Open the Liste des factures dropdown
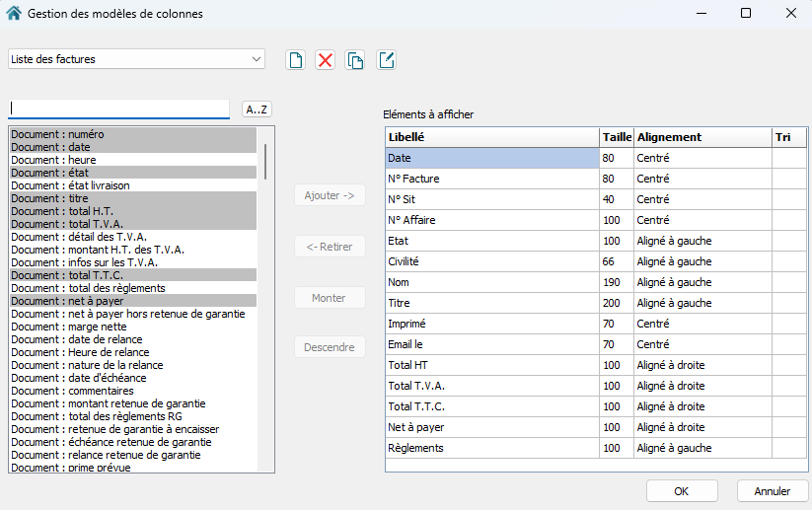The width and height of the screenshot is (812, 510). pyautogui.click(x=136, y=59)
